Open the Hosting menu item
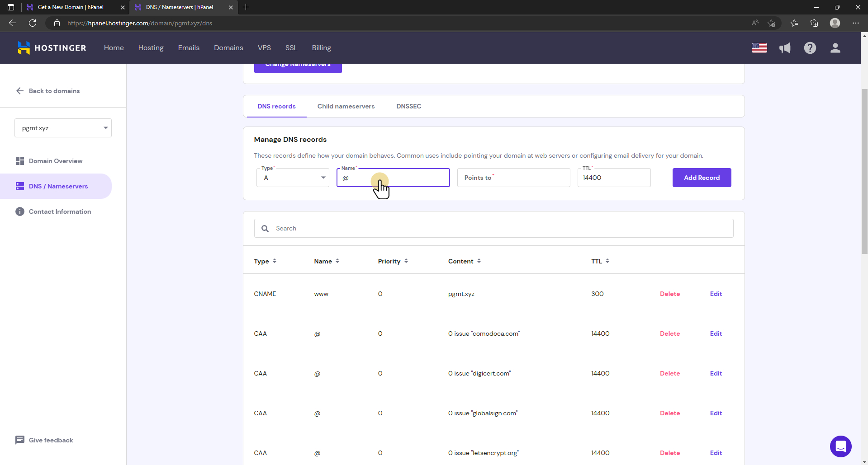The width and height of the screenshot is (868, 465). point(151,48)
